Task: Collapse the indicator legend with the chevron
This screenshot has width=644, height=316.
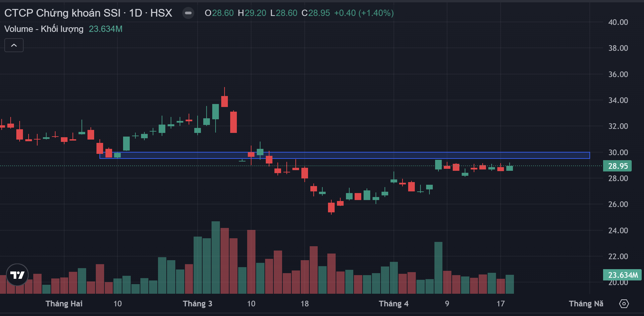Action: (x=14, y=45)
